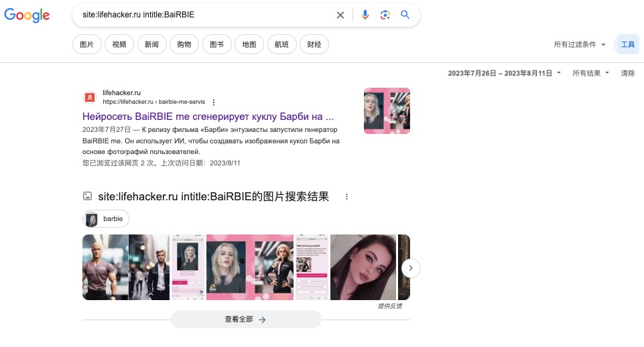
Task: Open the bald muscular doll thumbnail
Action: click(x=105, y=267)
